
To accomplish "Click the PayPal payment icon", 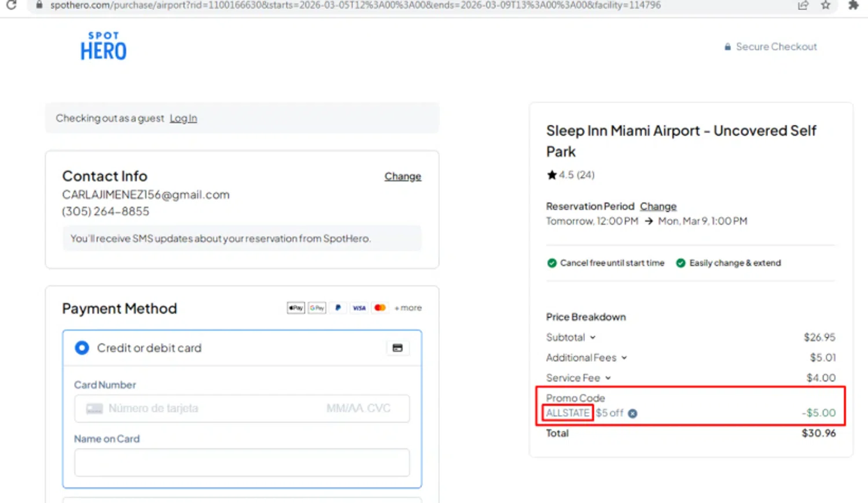I will (338, 308).
